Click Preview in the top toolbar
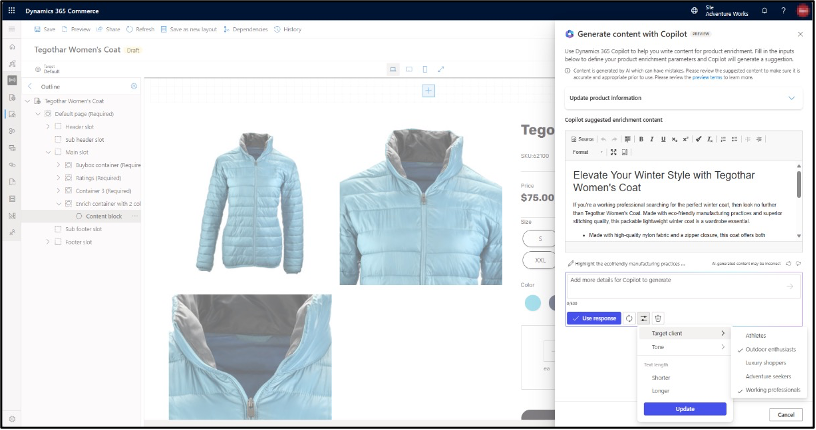The height and width of the screenshot is (430, 816). coord(76,29)
